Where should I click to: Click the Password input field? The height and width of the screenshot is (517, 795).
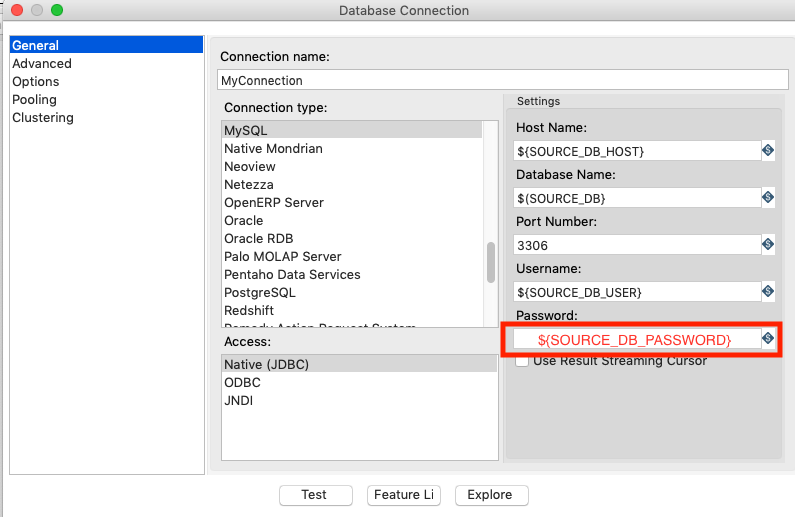click(637, 339)
